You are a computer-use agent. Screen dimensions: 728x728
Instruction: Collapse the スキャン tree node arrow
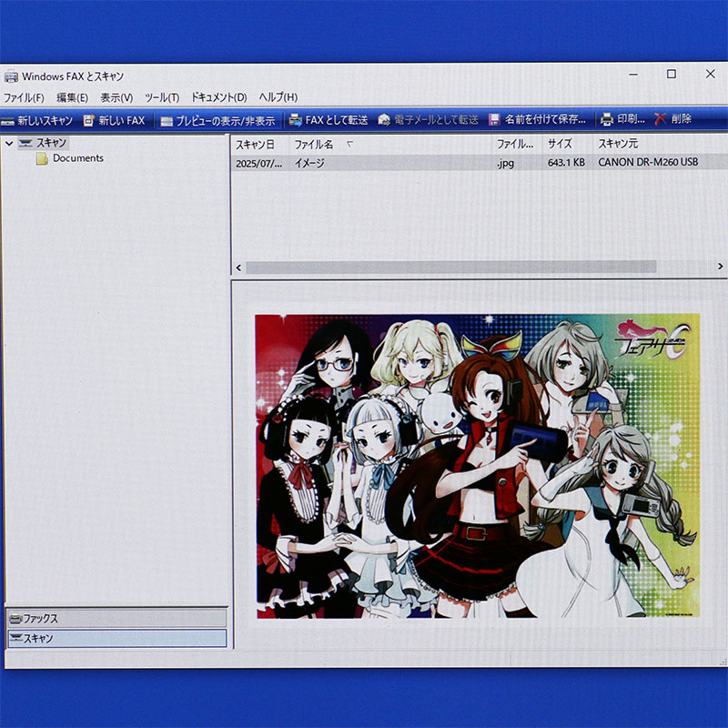coord(9,143)
